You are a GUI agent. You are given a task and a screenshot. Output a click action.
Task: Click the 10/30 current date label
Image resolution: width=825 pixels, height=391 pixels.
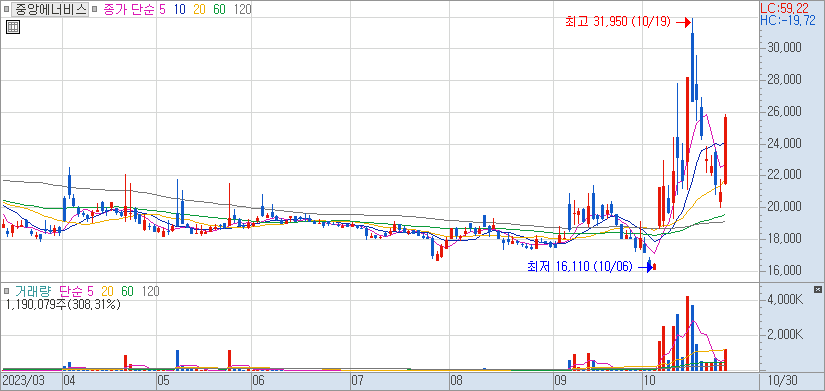click(783, 379)
